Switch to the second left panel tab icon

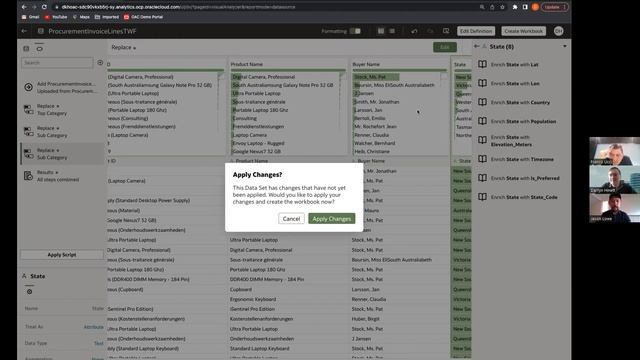point(39,49)
